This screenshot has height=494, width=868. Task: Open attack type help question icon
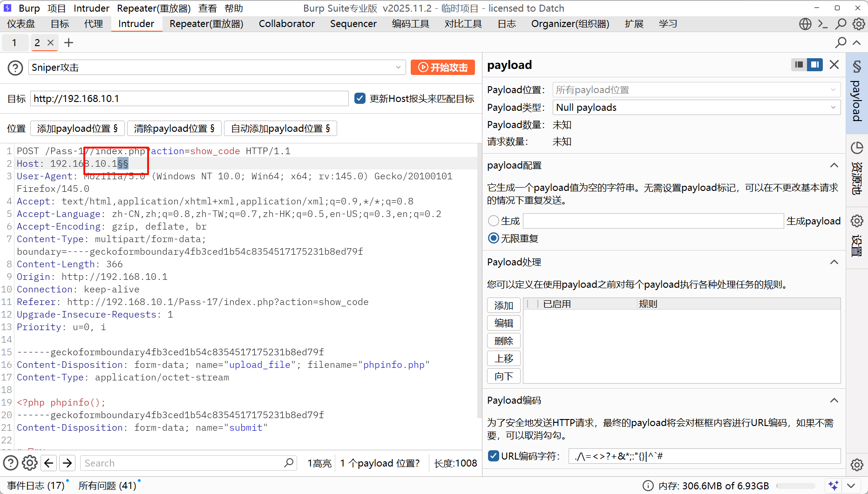pyautogui.click(x=15, y=68)
